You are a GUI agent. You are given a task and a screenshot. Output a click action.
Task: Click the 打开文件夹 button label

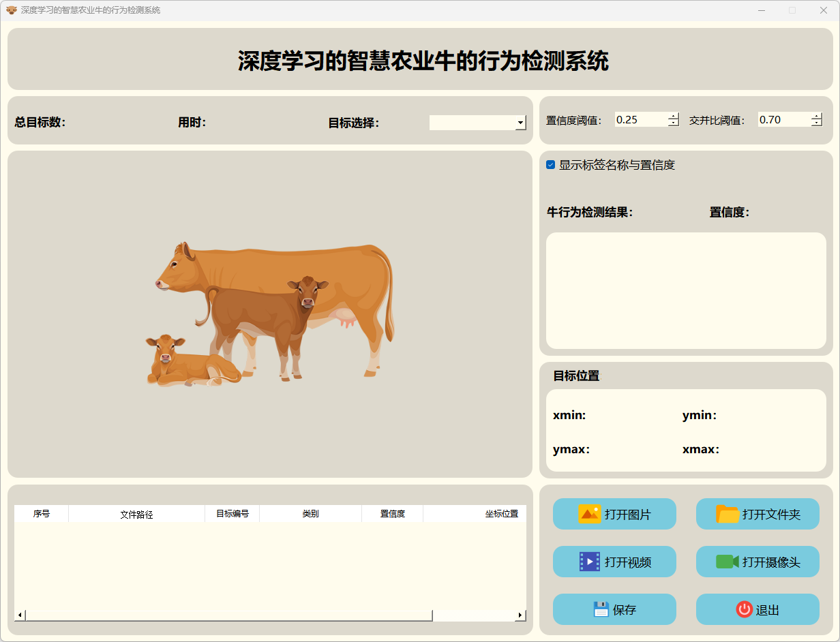tap(771, 515)
